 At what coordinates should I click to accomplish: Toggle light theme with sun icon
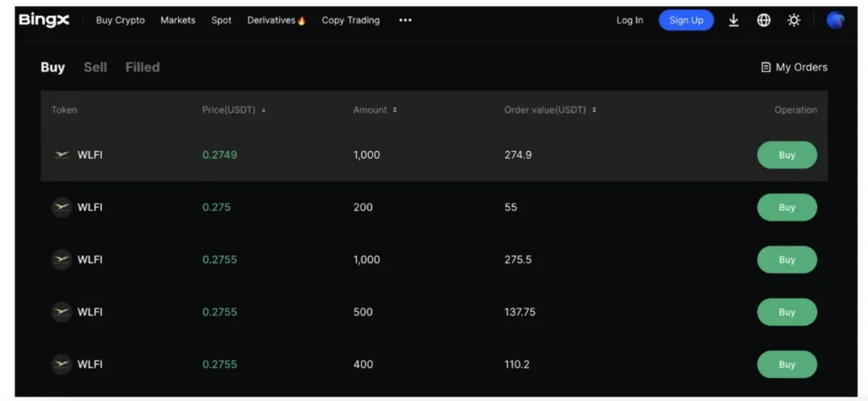[793, 20]
